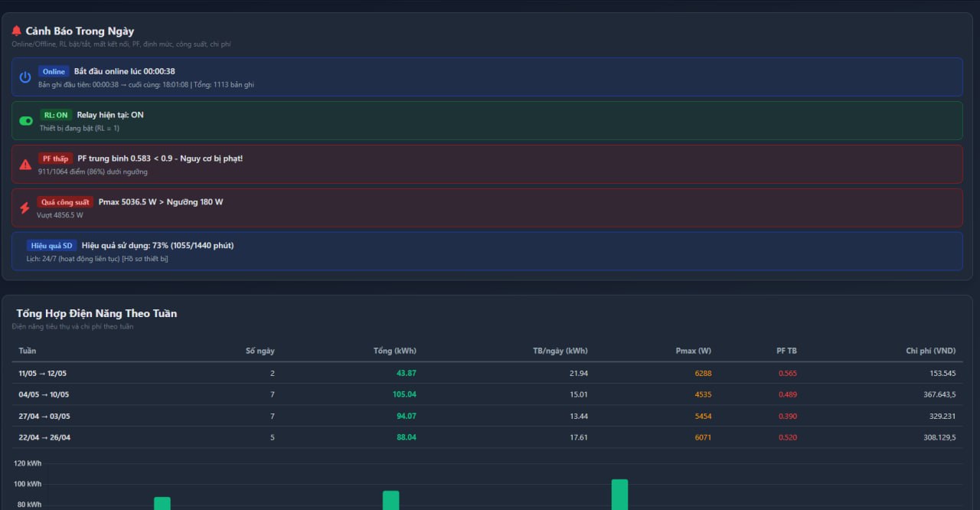The width and height of the screenshot is (980, 510).
Task: Click the Pmax value 6071
Action: tap(703, 437)
